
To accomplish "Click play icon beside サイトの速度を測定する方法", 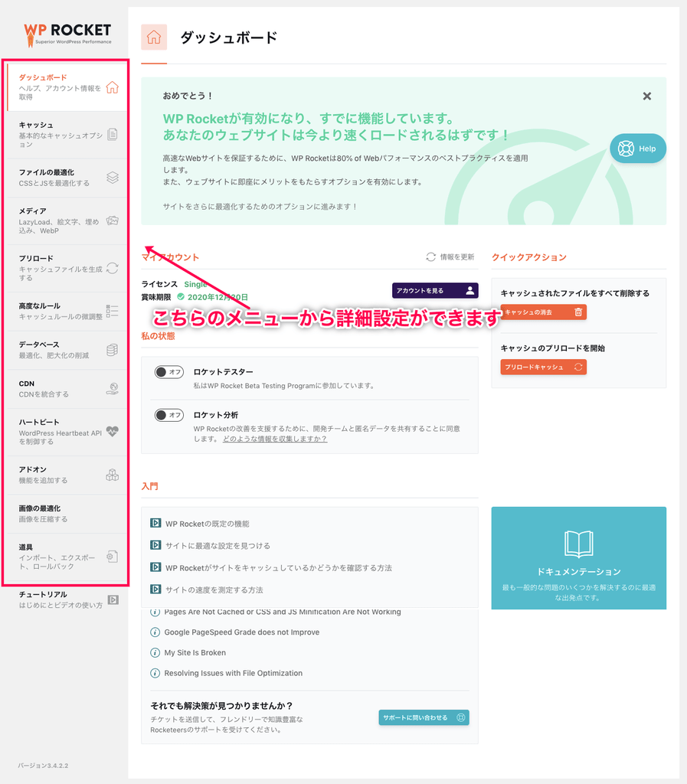I will click(155, 589).
